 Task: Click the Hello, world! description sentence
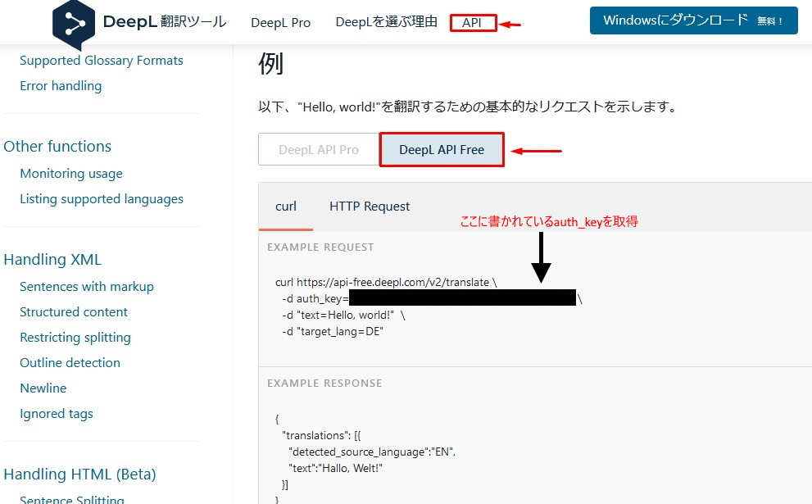(468, 107)
